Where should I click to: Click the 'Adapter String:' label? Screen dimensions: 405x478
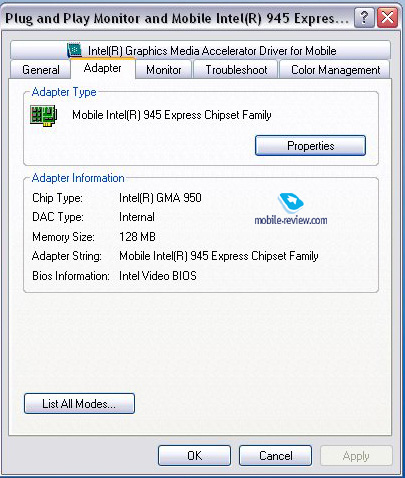point(67,256)
